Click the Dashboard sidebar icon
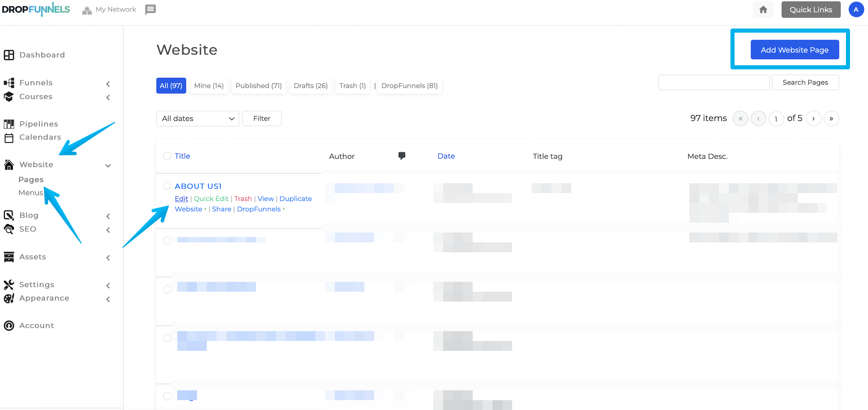The image size is (868, 410). 9,55
